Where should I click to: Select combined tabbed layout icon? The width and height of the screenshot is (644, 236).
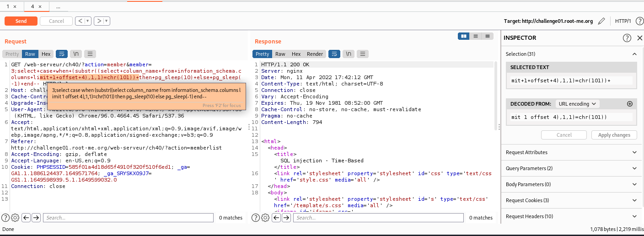[x=488, y=36]
